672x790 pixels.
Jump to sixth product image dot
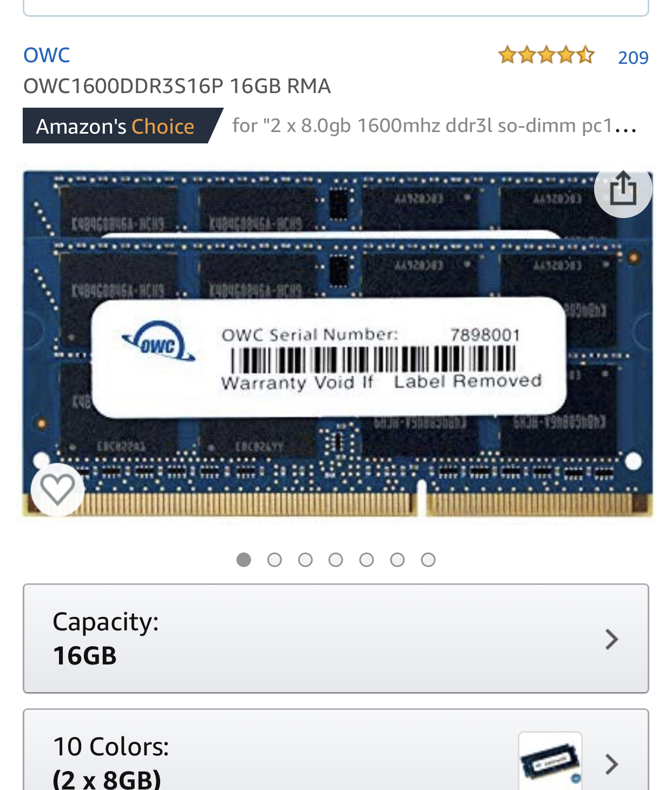click(x=397, y=559)
